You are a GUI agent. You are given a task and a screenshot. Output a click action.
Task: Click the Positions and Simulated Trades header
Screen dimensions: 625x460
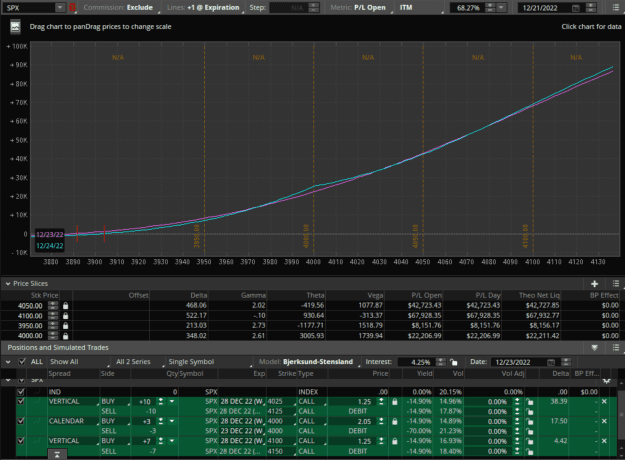[58, 348]
